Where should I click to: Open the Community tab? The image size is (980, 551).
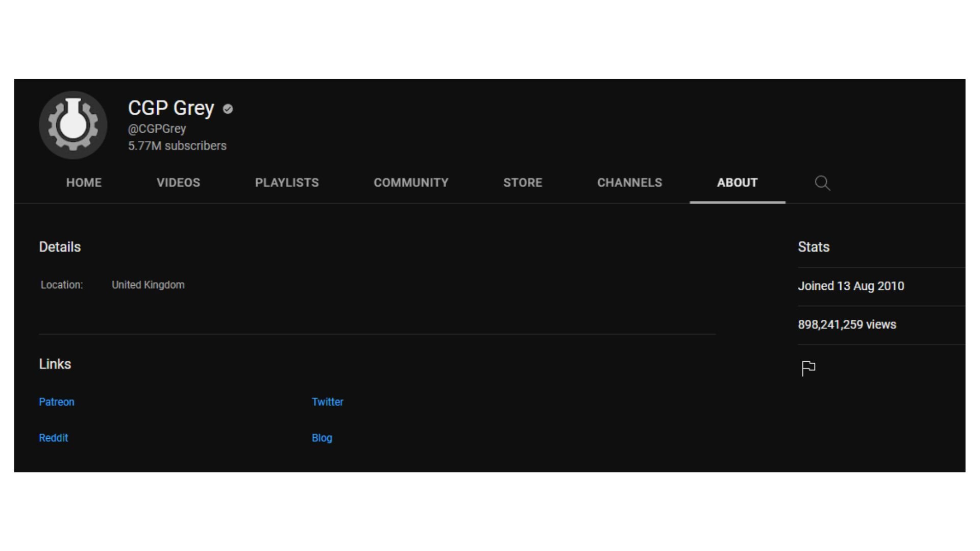(411, 183)
